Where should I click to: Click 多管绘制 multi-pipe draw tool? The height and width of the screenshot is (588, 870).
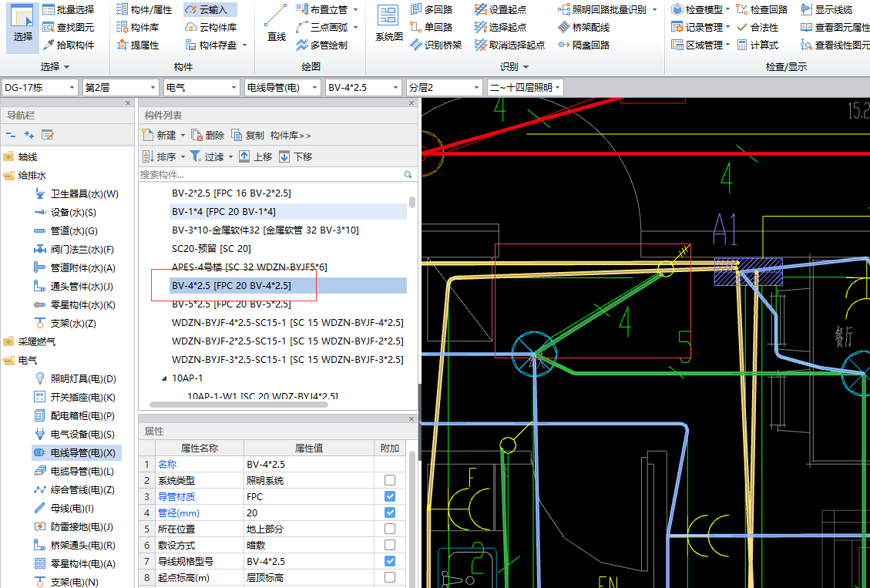click(322, 45)
